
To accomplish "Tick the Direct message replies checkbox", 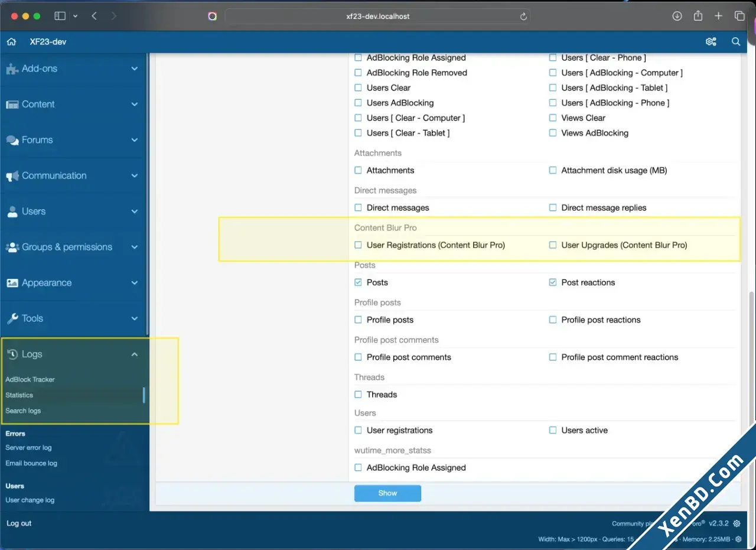I will [553, 207].
